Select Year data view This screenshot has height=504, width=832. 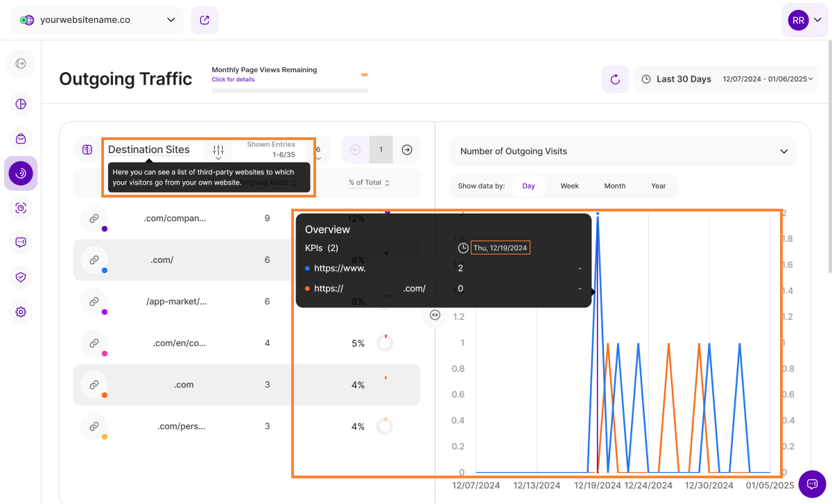(658, 186)
